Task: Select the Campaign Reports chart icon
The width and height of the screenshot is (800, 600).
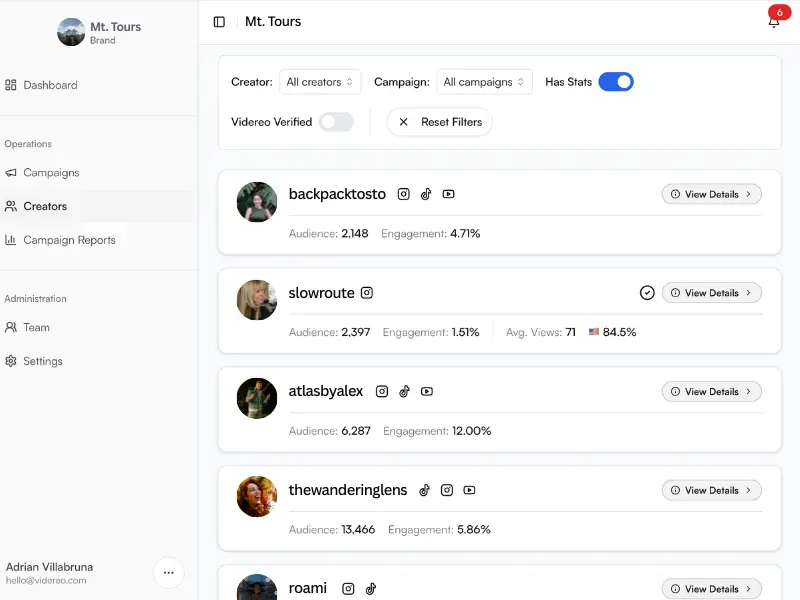Action: (13, 240)
